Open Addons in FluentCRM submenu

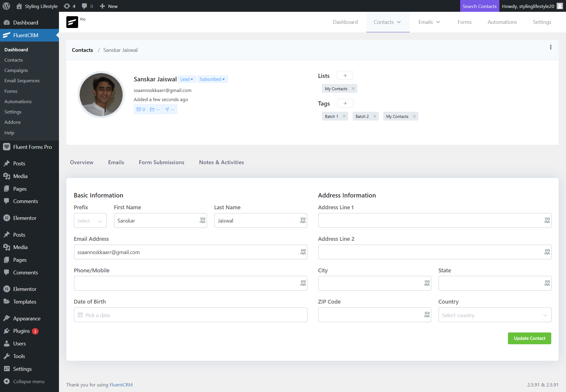pyautogui.click(x=12, y=122)
